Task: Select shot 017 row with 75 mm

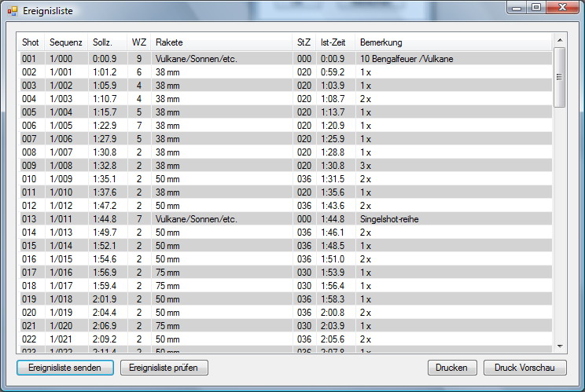Action: (x=236, y=273)
